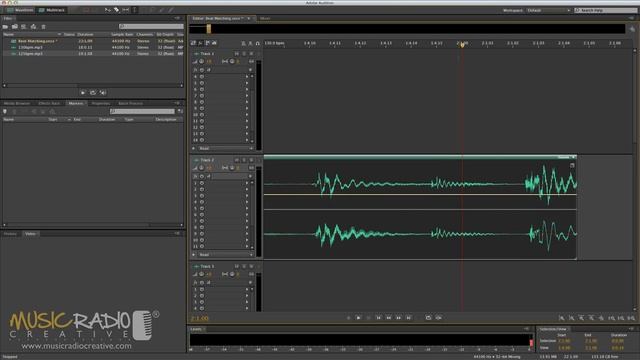Open Track 1 automation mode Read dropdown

[x=225, y=148]
